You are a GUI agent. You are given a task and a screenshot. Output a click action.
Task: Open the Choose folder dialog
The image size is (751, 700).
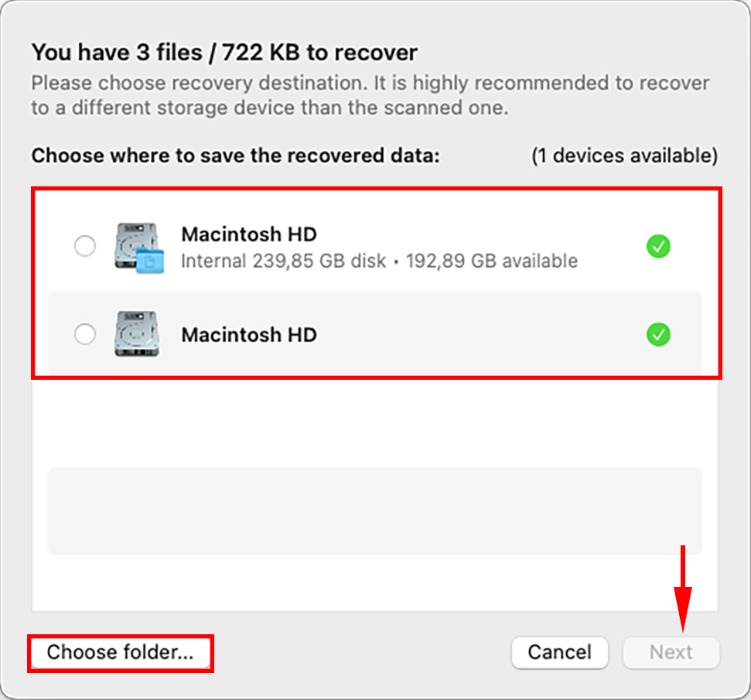click(x=120, y=652)
